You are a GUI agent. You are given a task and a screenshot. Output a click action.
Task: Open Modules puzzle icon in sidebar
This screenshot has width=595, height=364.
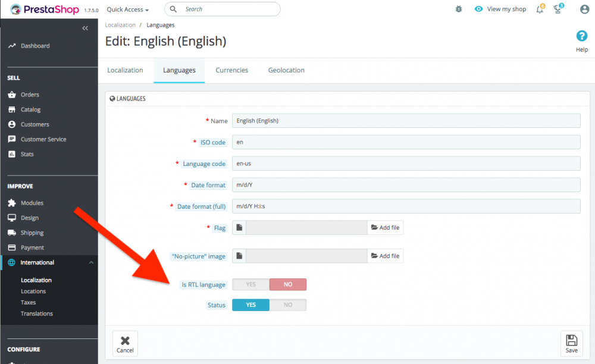coord(12,203)
